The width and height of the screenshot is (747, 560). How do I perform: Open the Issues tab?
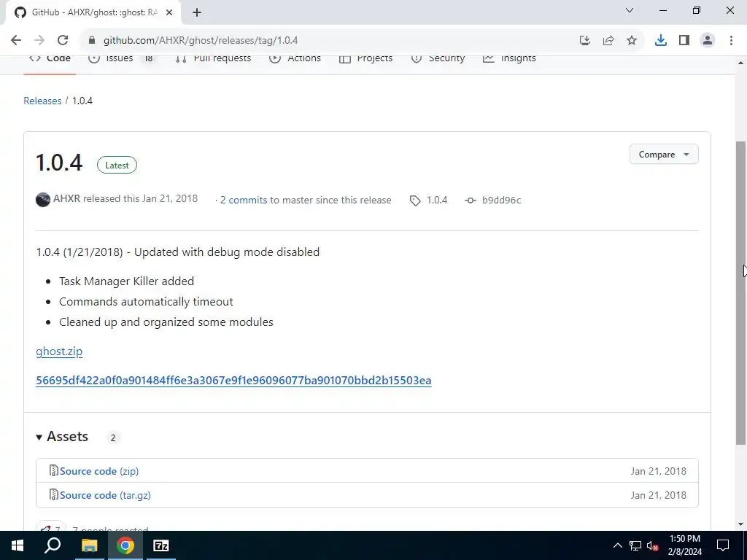(122, 58)
